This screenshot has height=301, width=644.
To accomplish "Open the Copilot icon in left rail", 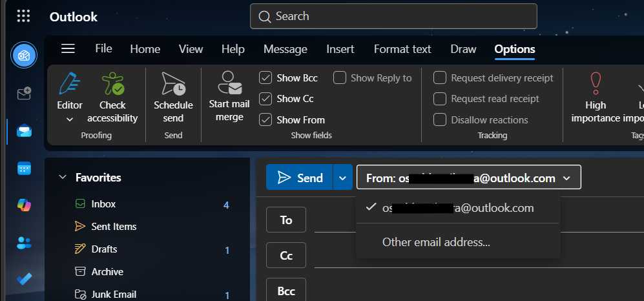I will (25, 205).
